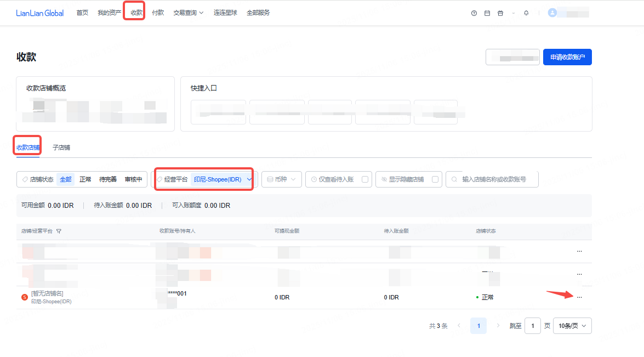Expand the 交易查询 menu
The height and width of the screenshot is (357, 644).
click(x=188, y=13)
